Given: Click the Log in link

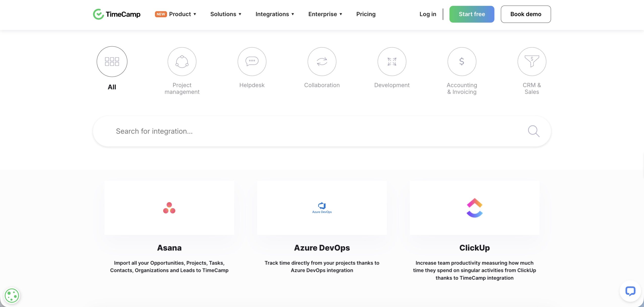Looking at the screenshot, I should click(428, 14).
